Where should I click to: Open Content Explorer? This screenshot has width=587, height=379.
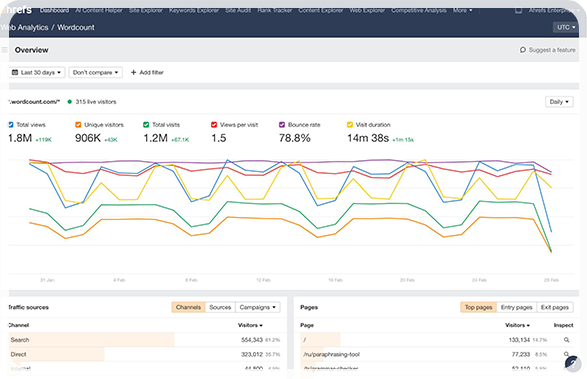point(320,10)
